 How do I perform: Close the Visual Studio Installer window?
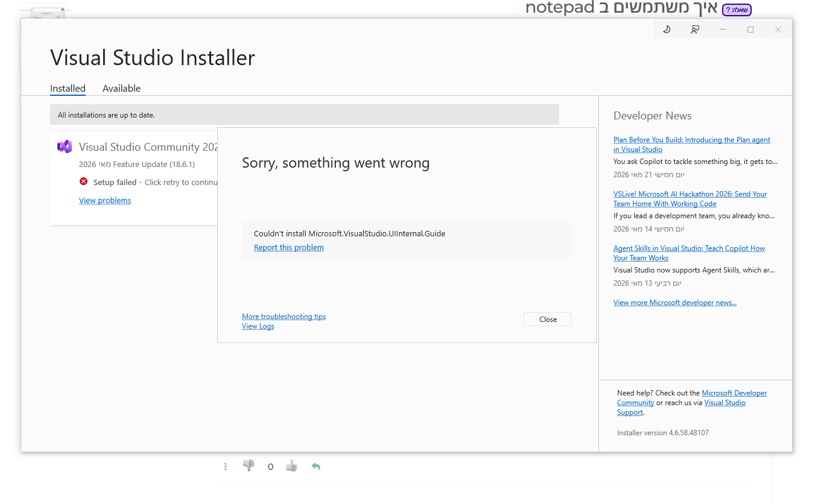pos(778,30)
